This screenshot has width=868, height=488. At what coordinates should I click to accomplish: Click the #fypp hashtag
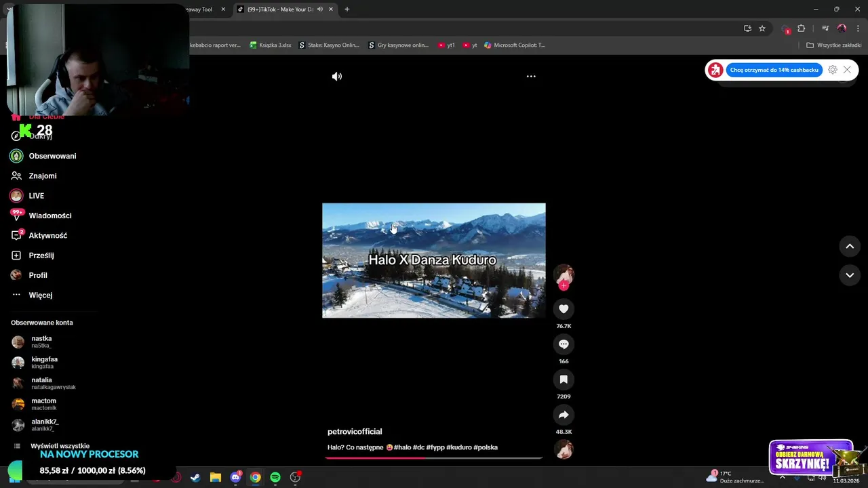pos(435,447)
